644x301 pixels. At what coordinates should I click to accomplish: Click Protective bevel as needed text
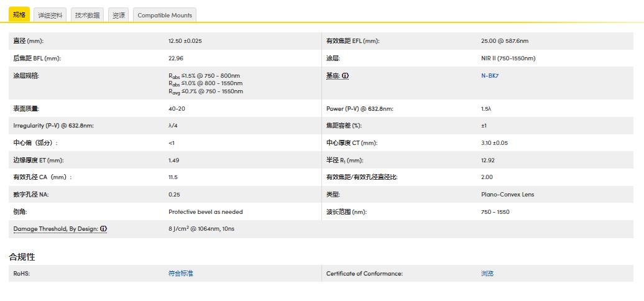coord(205,212)
